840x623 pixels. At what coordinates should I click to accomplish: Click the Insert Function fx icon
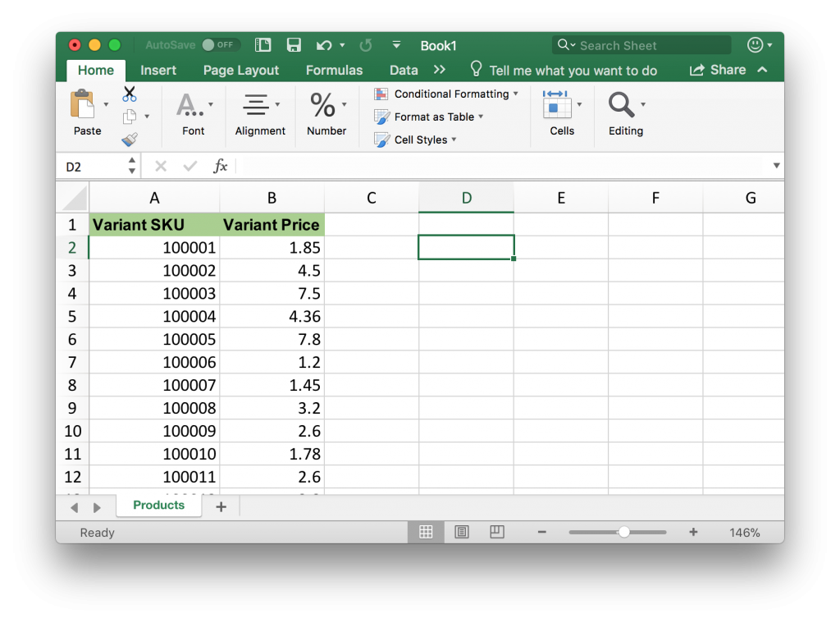tap(220, 167)
